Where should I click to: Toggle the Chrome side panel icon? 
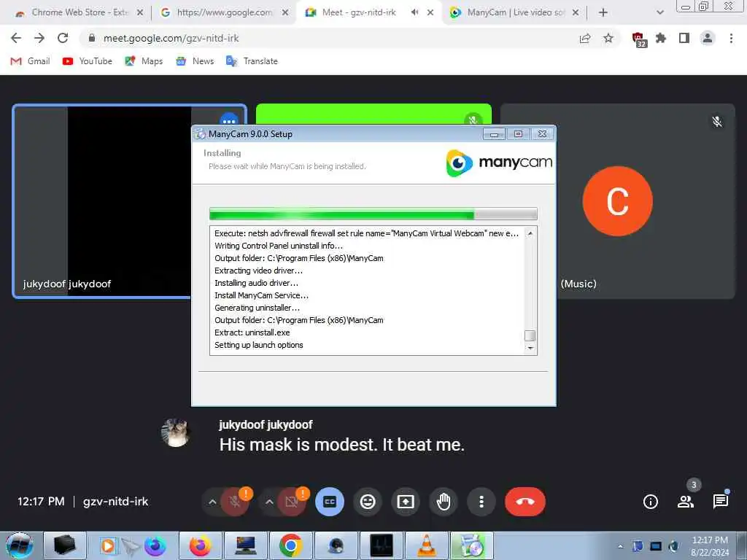click(684, 38)
